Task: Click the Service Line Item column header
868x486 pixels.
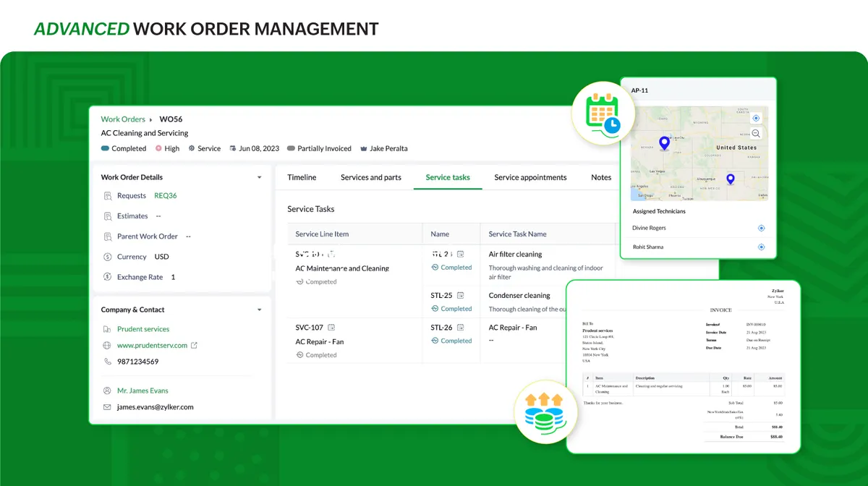Action: pyautogui.click(x=322, y=234)
